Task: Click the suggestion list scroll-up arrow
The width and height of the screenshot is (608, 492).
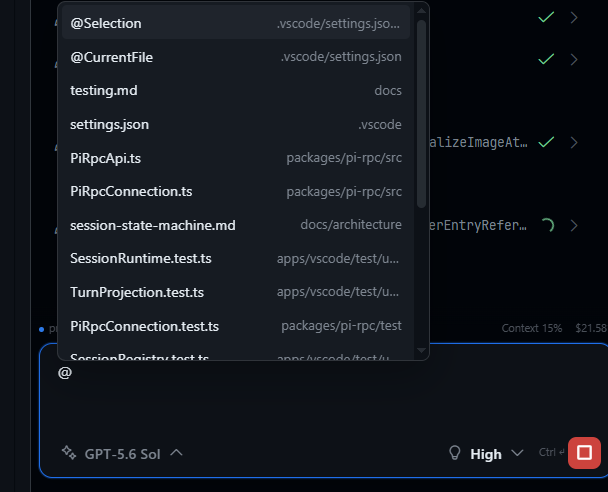Action: coord(421,11)
